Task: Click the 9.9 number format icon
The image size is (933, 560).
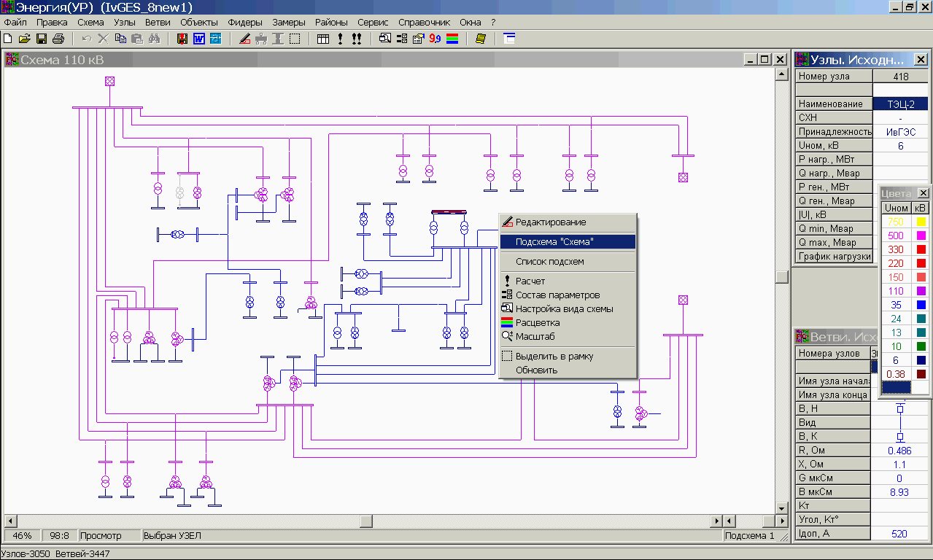Action: click(x=435, y=39)
